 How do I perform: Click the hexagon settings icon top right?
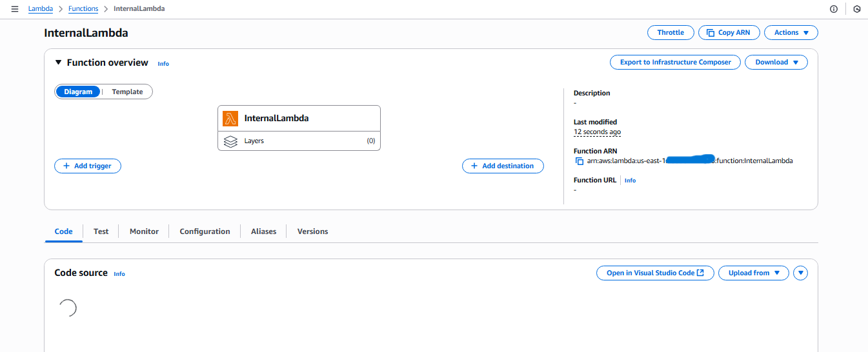[x=856, y=9]
